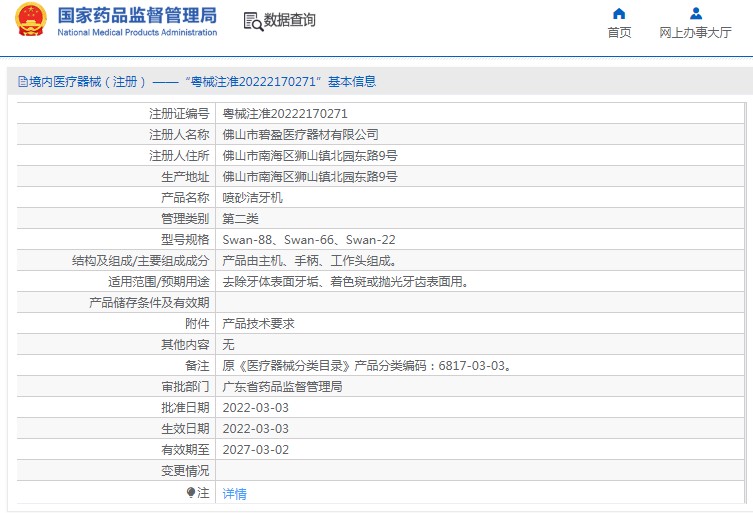The image size is (753, 513).
Task: Click the 备注 label
Action: pos(197,366)
